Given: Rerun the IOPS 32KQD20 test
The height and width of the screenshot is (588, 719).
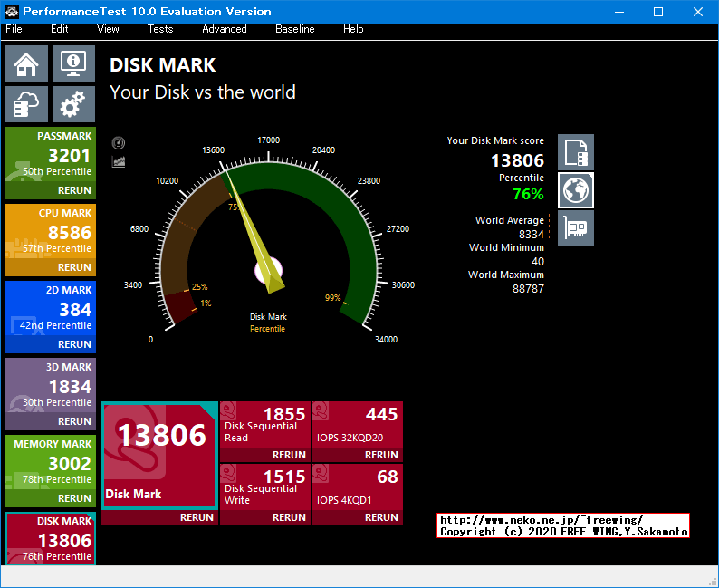Looking at the screenshot, I should [x=381, y=455].
